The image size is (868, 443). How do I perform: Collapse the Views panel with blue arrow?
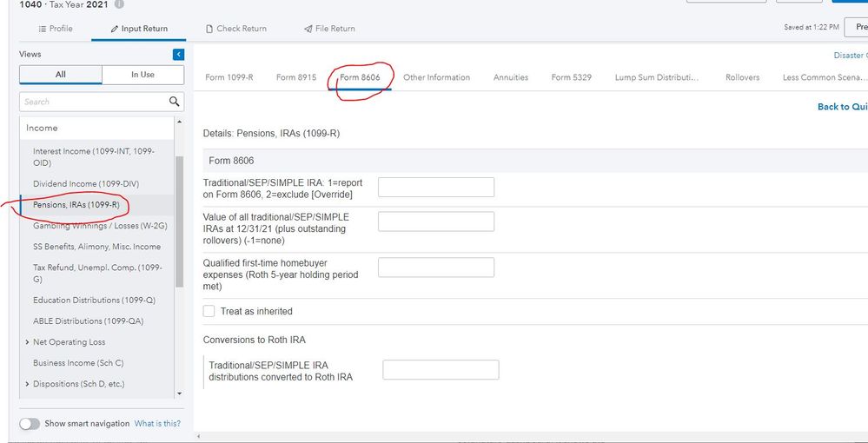[179, 55]
